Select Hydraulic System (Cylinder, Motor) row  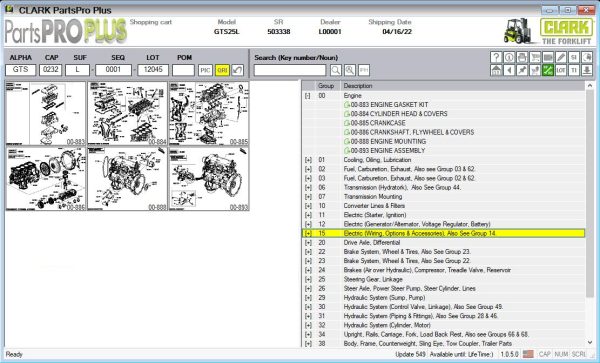(443, 325)
